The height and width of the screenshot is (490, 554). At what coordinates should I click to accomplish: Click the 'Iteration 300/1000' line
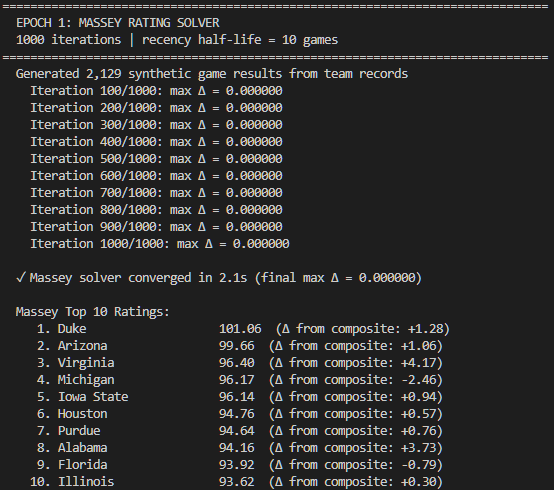point(156,125)
